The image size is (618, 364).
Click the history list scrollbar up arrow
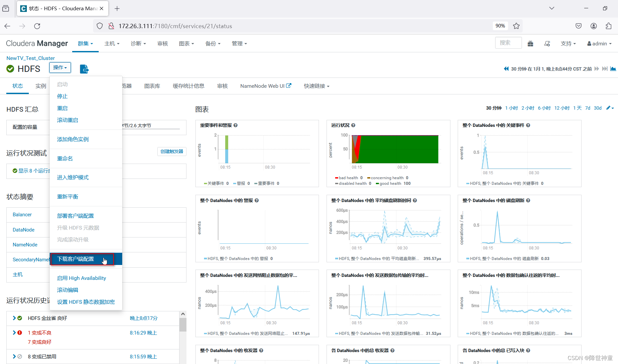tap(183, 314)
